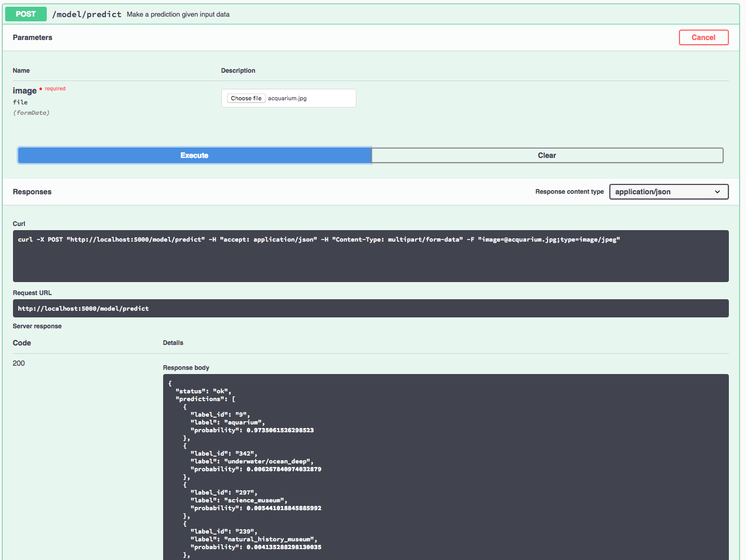Click the Curl section label
Image resolution: width=746 pixels, height=560 pixels.
coord(19,224)
